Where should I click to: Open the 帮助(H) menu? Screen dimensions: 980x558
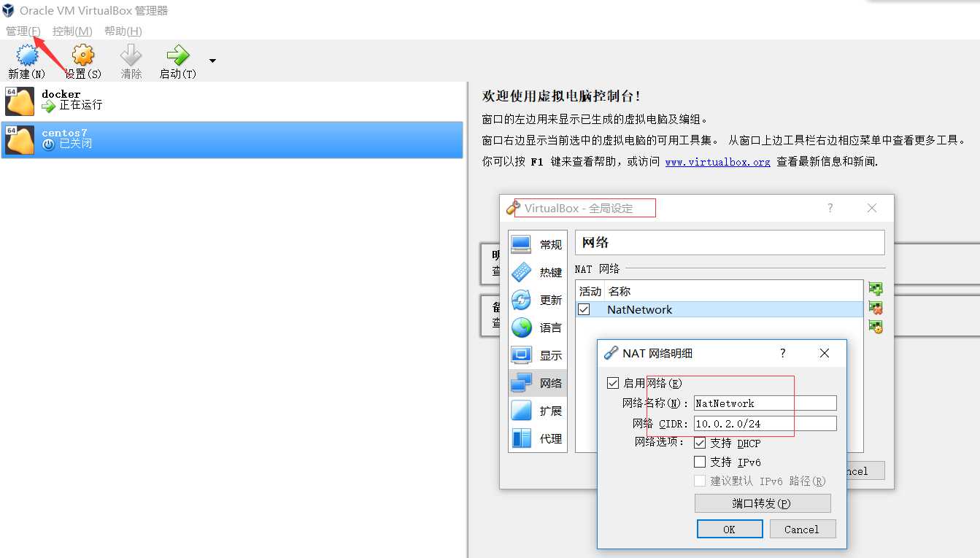tap(123, 31)
